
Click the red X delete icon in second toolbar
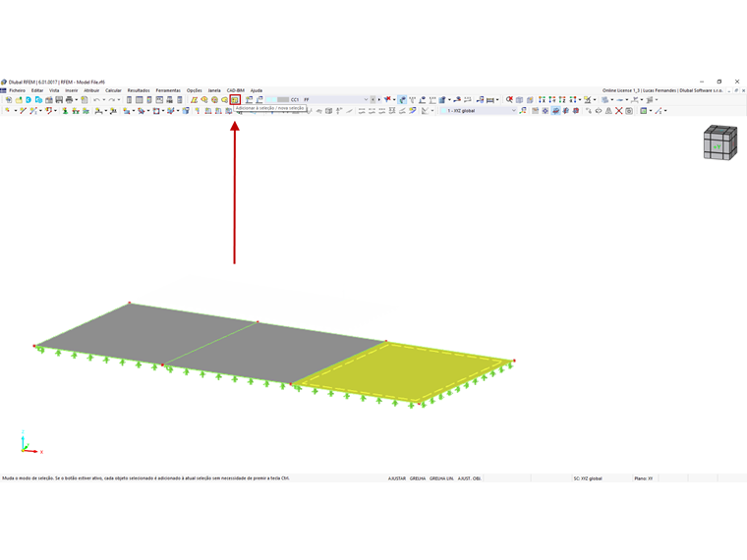(x=619, y=110)
